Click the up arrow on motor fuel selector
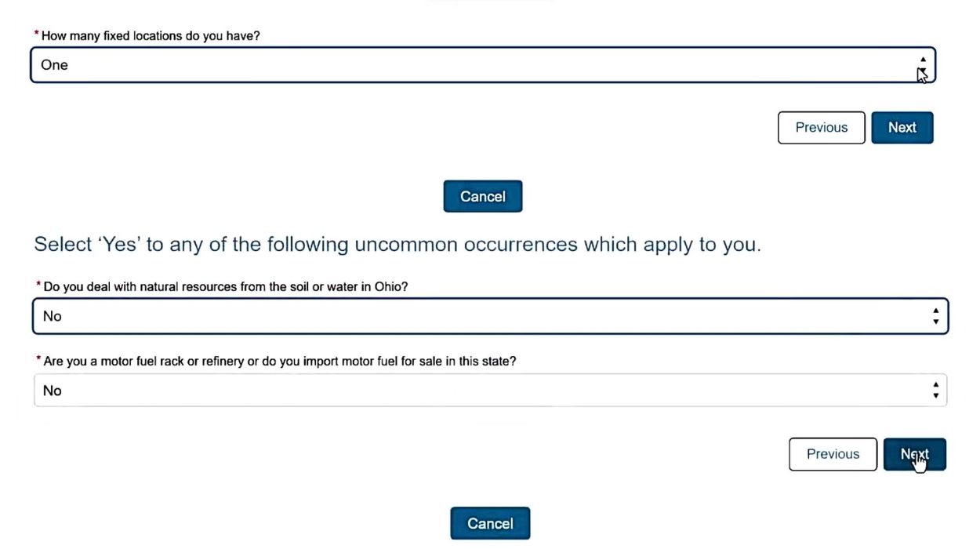Viewport: 980px width, 549px height. tap(935, 385)
